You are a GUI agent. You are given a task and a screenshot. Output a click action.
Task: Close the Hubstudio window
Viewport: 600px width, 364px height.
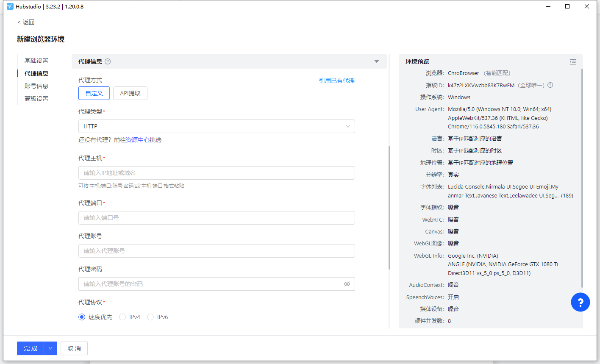pos(587,6)
